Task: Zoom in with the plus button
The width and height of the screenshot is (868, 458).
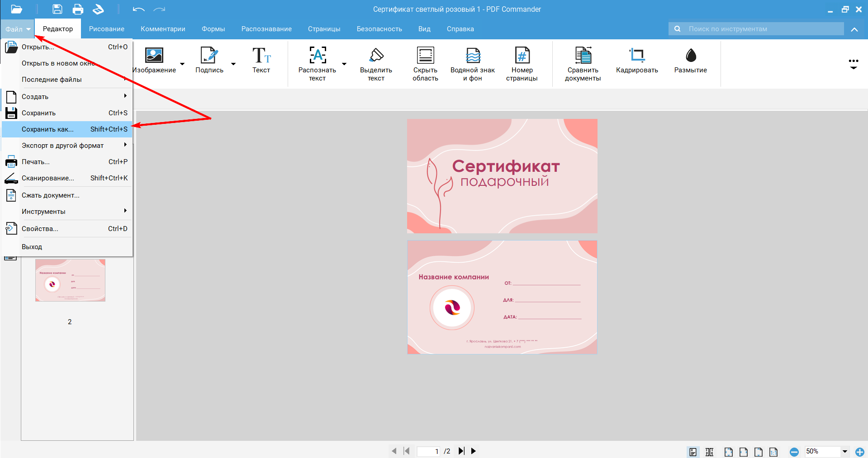Action: point(859,452)
